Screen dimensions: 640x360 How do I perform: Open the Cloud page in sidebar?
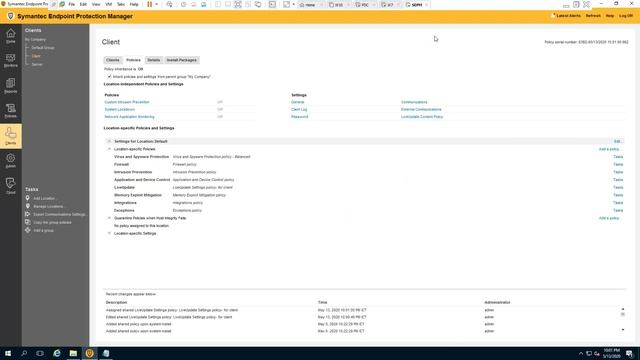(11, 186)
